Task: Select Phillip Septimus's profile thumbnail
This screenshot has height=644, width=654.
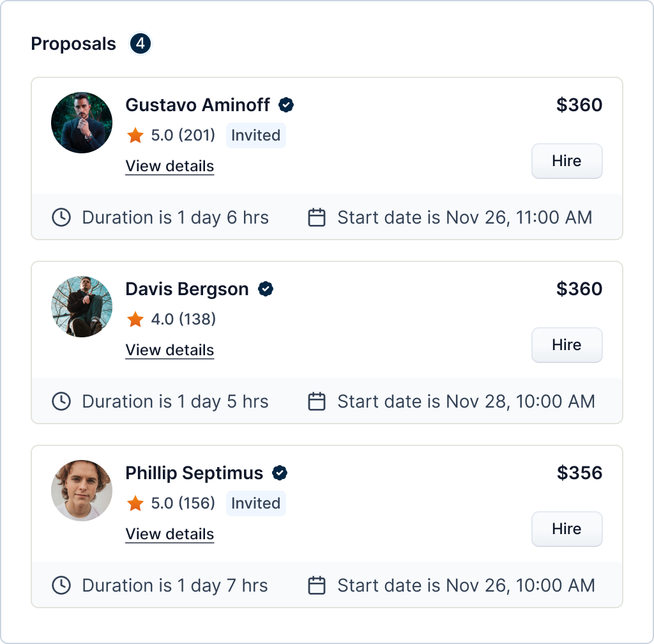Action: [82, 491]
